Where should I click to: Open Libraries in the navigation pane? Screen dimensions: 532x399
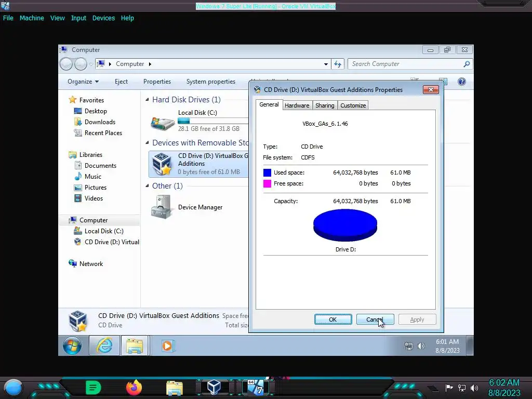90,155
